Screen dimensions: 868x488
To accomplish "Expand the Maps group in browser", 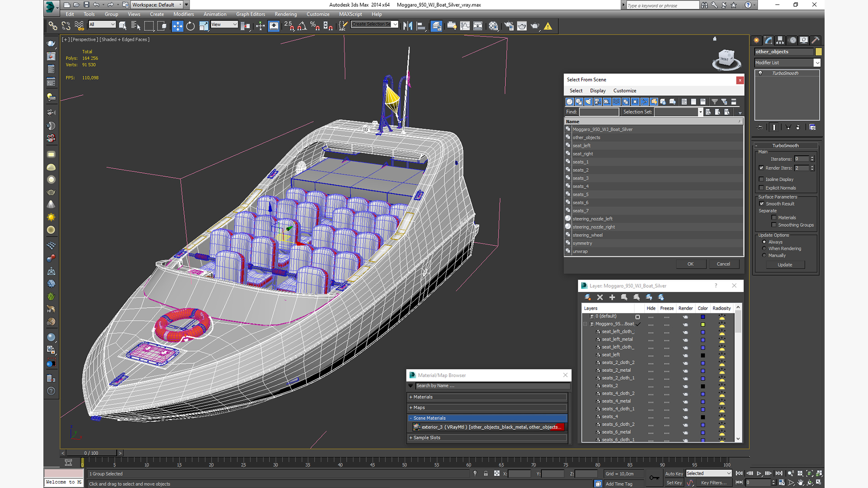I will click(487, 408).
